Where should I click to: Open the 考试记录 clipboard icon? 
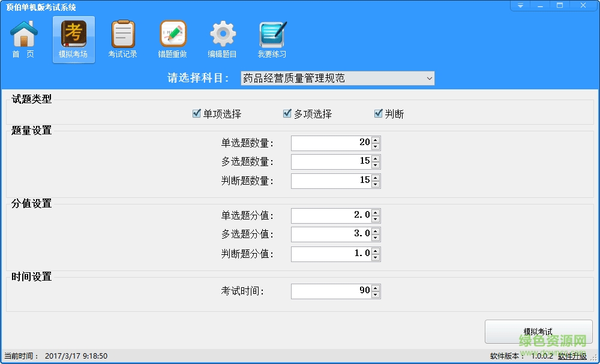pos(123,40)
